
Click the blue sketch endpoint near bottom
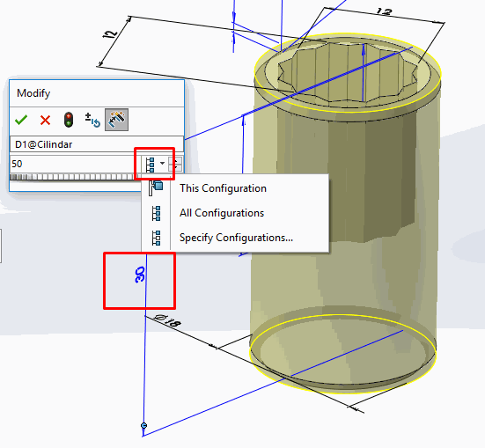143,426
